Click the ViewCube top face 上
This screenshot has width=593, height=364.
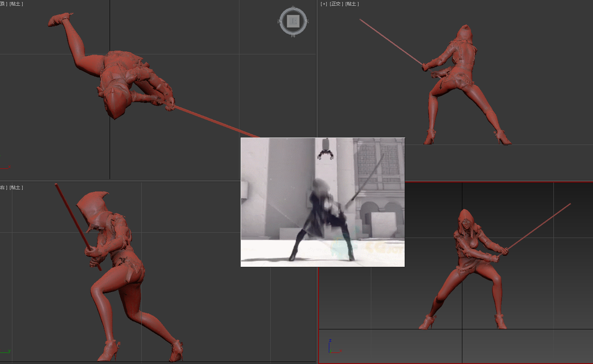[x=293, y=21]
